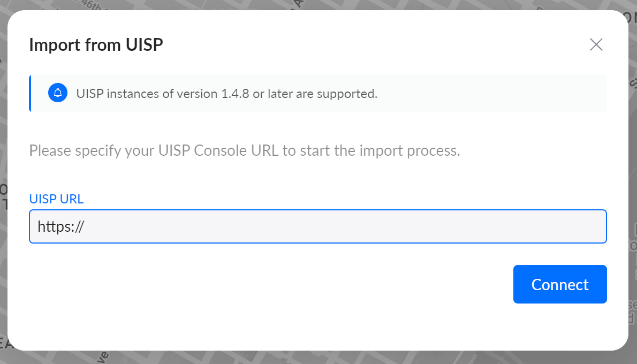Click the "UISP URL" field label
The image size is (637, 364).
[x=56, y=199]
